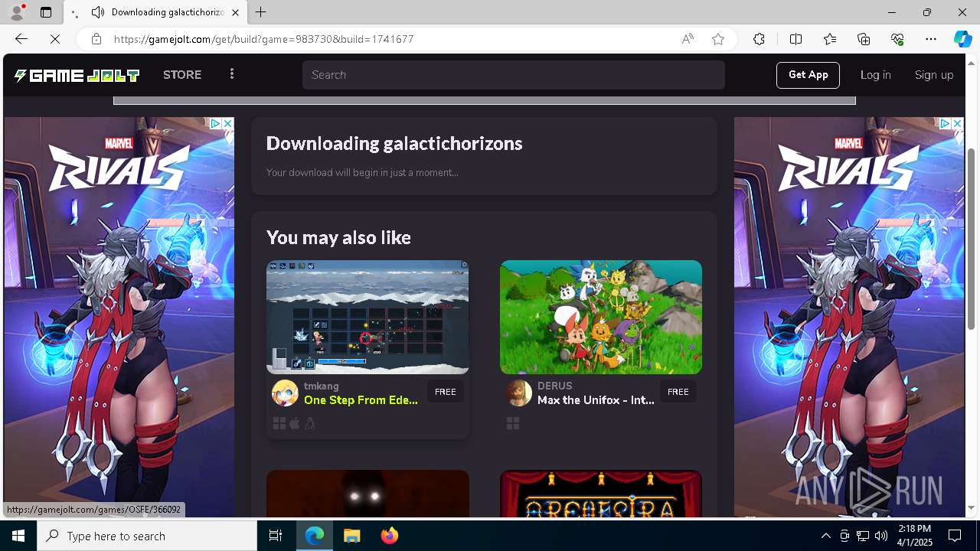The image size is (980, 551).
Task: Open Task View on the taskbar
Action: [x=276, y=536]
